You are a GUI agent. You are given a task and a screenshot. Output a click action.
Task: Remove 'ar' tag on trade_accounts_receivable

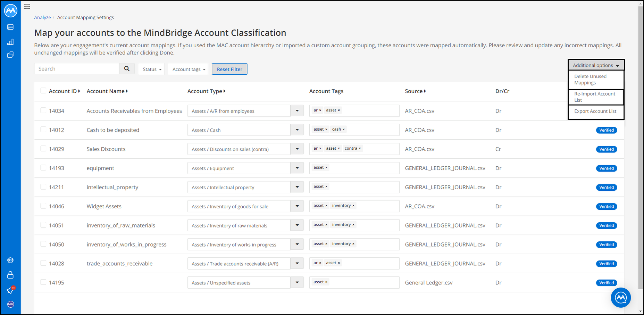320,263
